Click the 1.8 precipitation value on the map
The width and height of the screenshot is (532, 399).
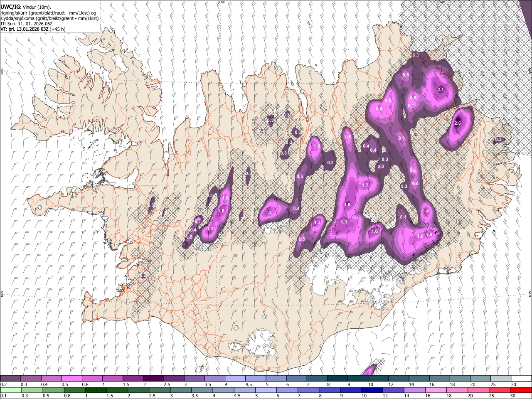(x=347, y=204)
